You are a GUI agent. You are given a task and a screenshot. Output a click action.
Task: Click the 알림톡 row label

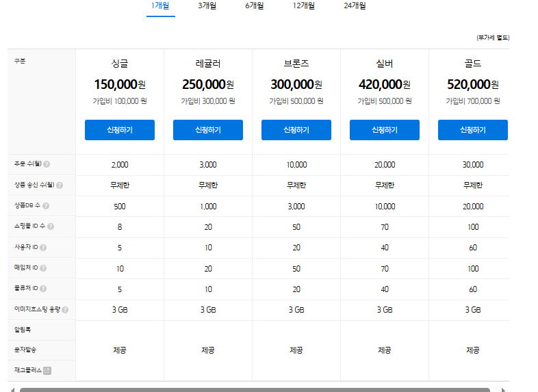point(23,330)
